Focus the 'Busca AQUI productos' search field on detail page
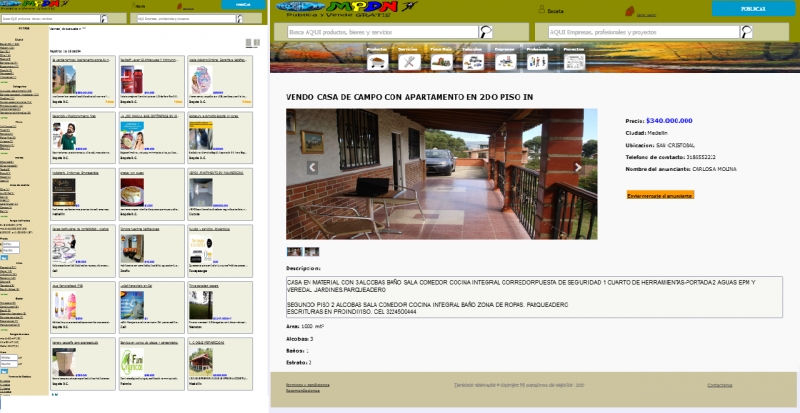 coord(383,32)
